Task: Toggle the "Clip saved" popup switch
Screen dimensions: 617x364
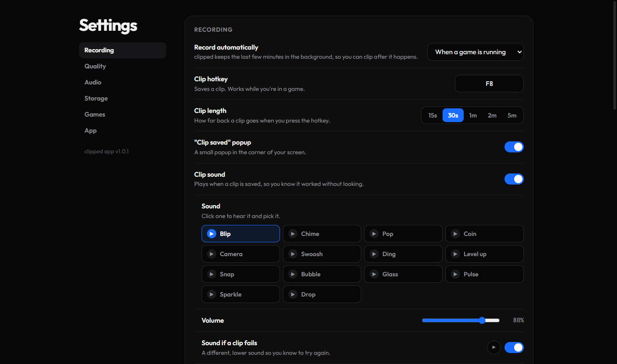Action: pyautogui.click(x=514, y=147)
